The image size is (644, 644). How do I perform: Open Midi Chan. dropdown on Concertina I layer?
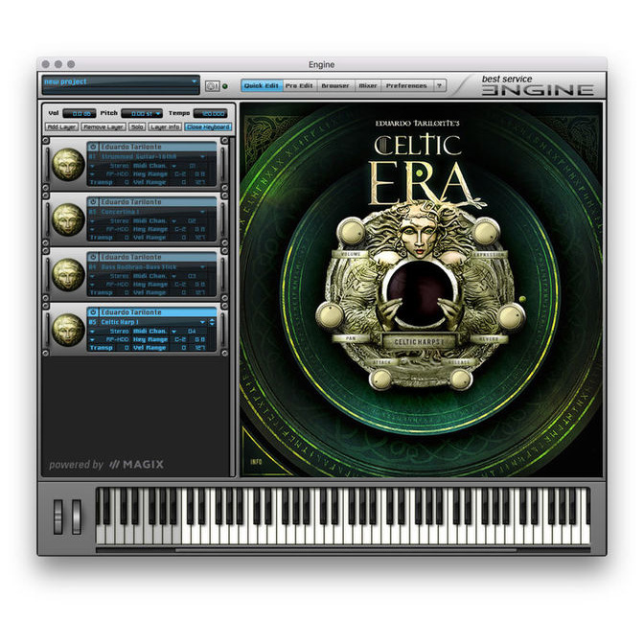(x=173, y=221)
